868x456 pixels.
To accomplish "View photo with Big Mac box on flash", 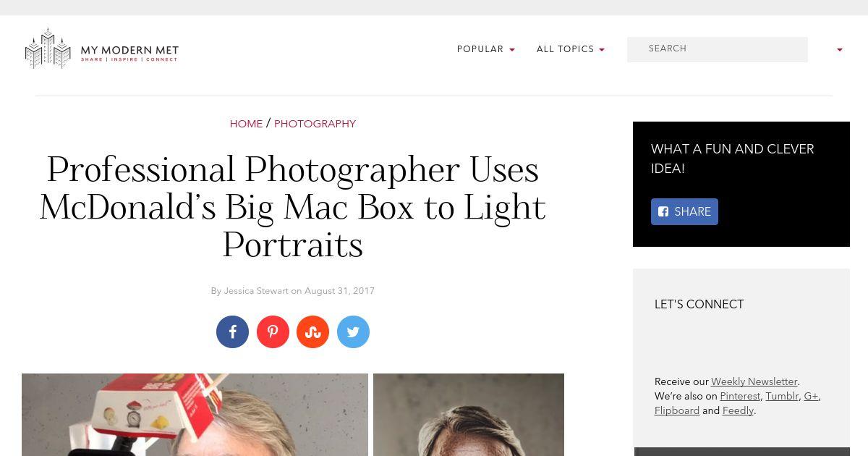I will click(x=195, y=415).
